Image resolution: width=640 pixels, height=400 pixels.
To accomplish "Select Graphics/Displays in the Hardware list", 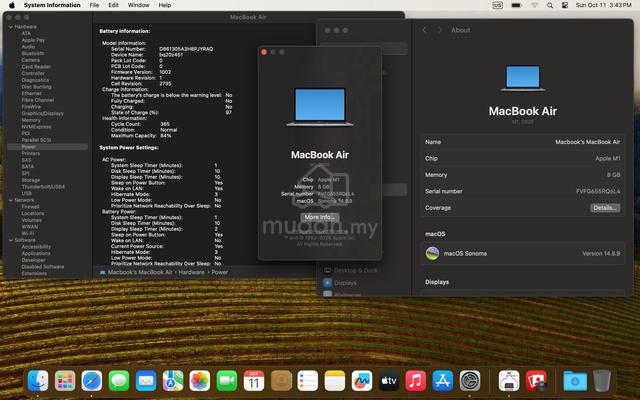I will point(42,113).
